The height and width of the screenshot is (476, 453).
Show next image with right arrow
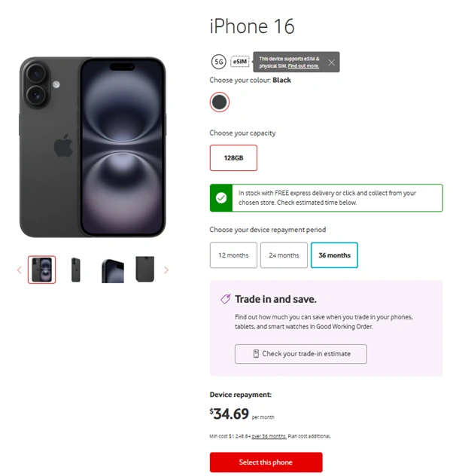[166, 270]
